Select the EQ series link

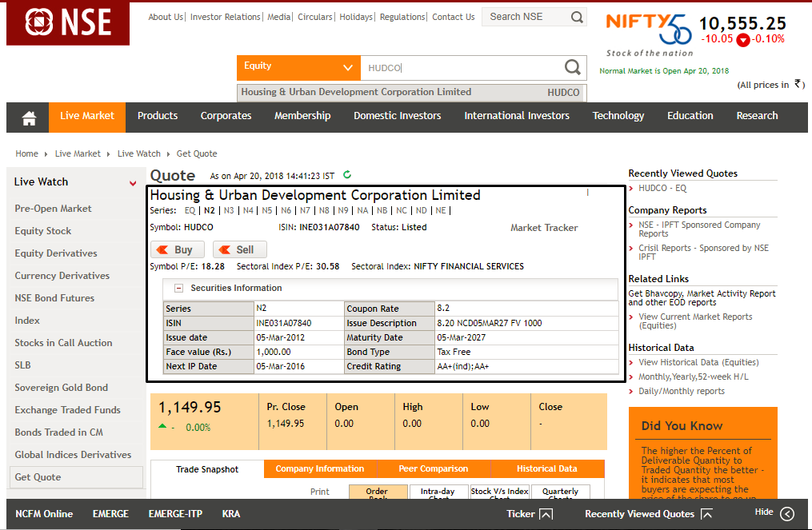tap(190, 211)
